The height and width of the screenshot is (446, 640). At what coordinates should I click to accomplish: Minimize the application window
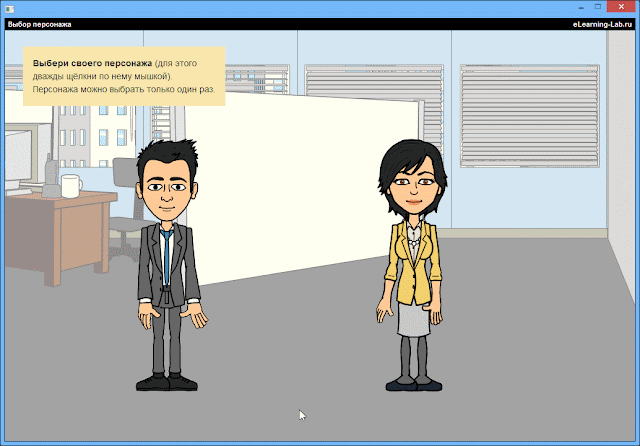click(x=581, y=7)
